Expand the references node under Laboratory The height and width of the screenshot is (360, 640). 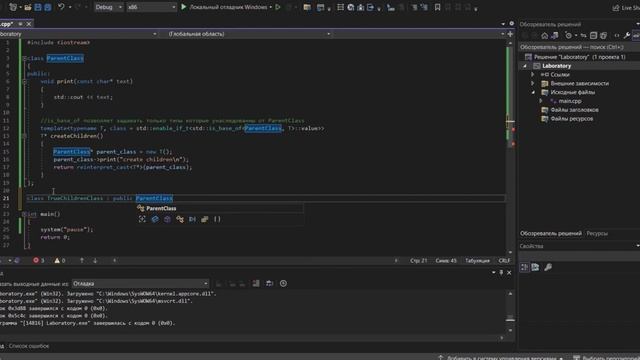(x=533, y=75)
